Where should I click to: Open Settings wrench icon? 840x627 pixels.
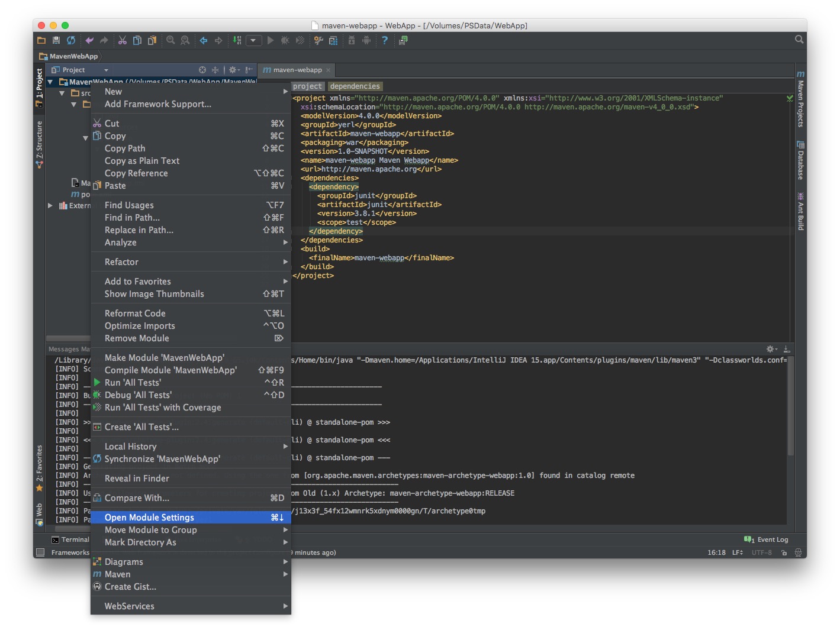pos(318,40)
